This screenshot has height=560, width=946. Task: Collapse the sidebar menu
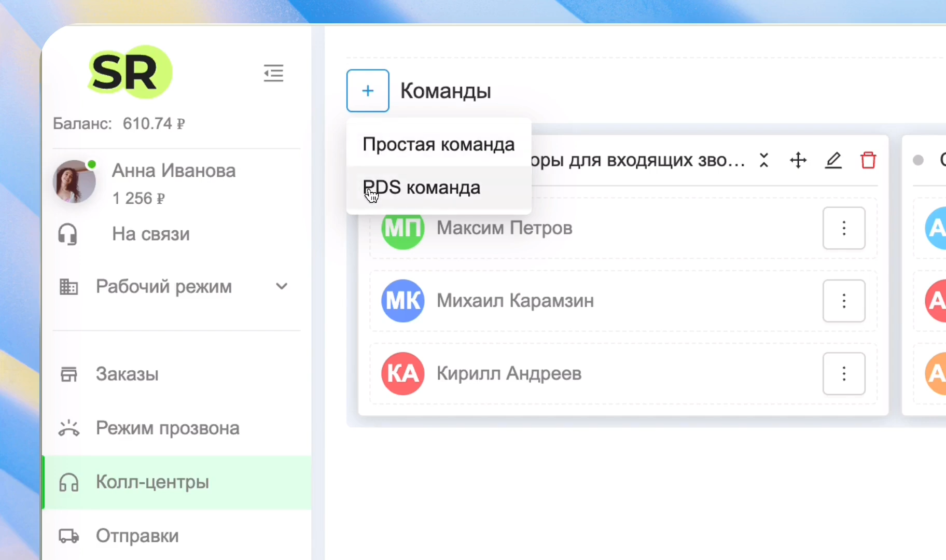(x=273, y=73)
